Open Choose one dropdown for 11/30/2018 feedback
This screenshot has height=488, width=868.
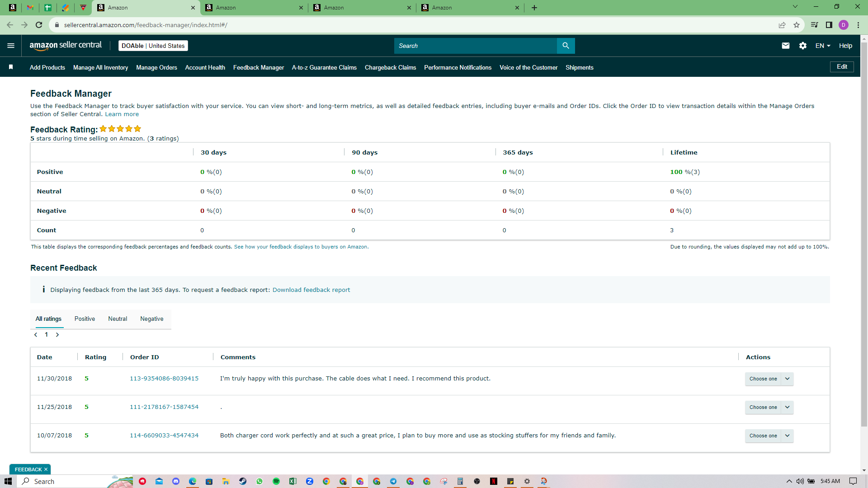point(769,379)
